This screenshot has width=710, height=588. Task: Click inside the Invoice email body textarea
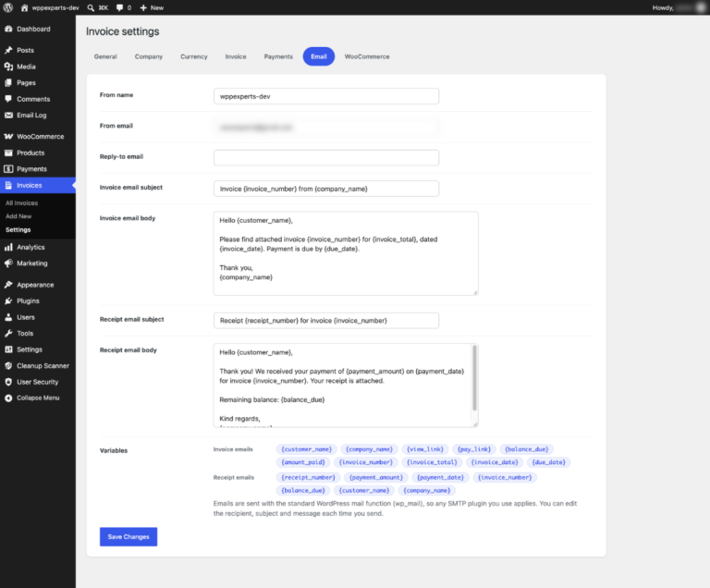[x=346, y=253]
